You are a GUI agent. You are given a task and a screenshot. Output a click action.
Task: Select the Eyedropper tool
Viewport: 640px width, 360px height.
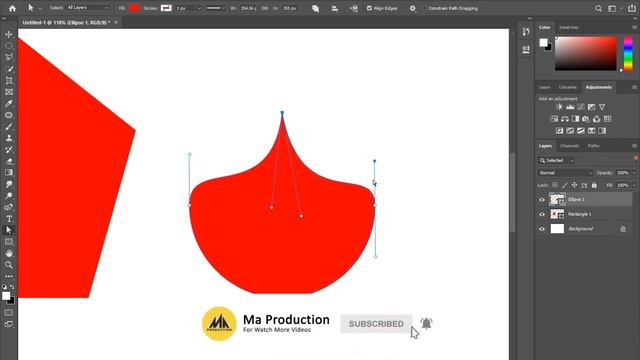point(9,103)
